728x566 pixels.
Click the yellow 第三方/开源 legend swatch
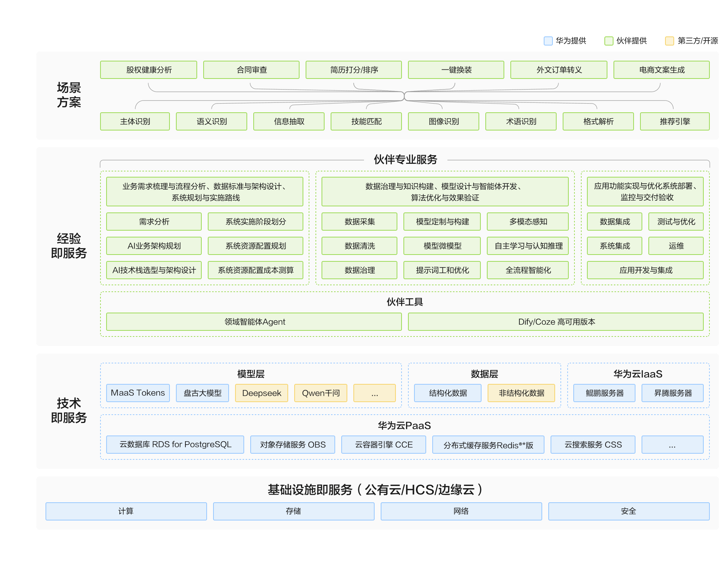[670, 41]
